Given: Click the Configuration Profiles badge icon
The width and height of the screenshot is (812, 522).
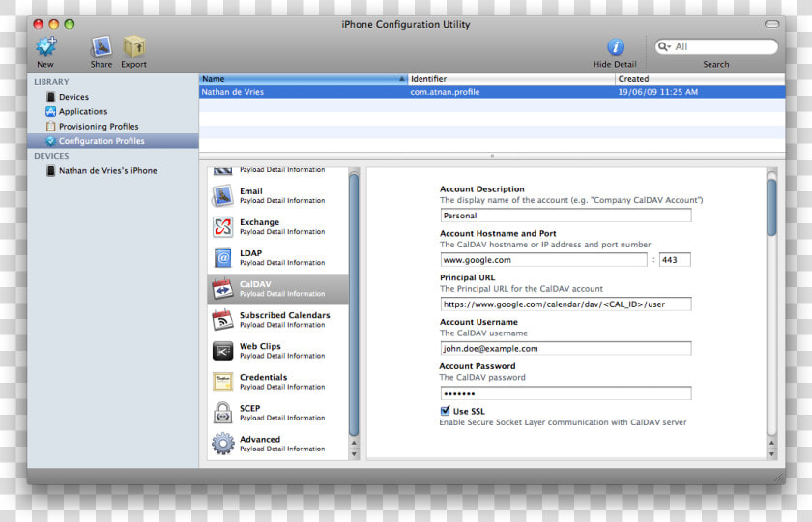Looking at the screenshot, I should point(50,141).
